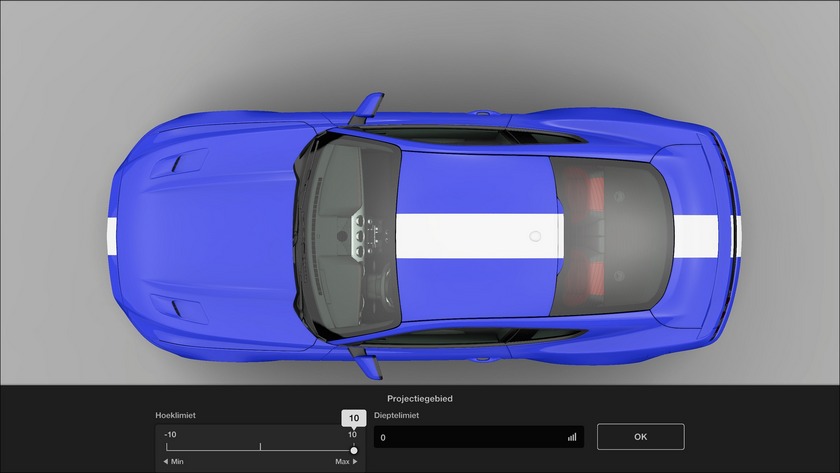Viewport: 840px width, 473px height.
Task: Click the Max right arrow
Action: [354, 462]
